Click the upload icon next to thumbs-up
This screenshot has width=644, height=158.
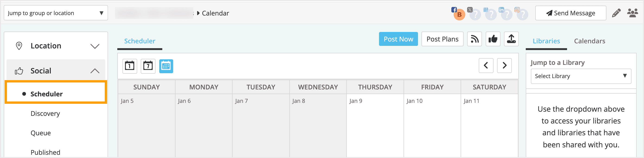511,39
